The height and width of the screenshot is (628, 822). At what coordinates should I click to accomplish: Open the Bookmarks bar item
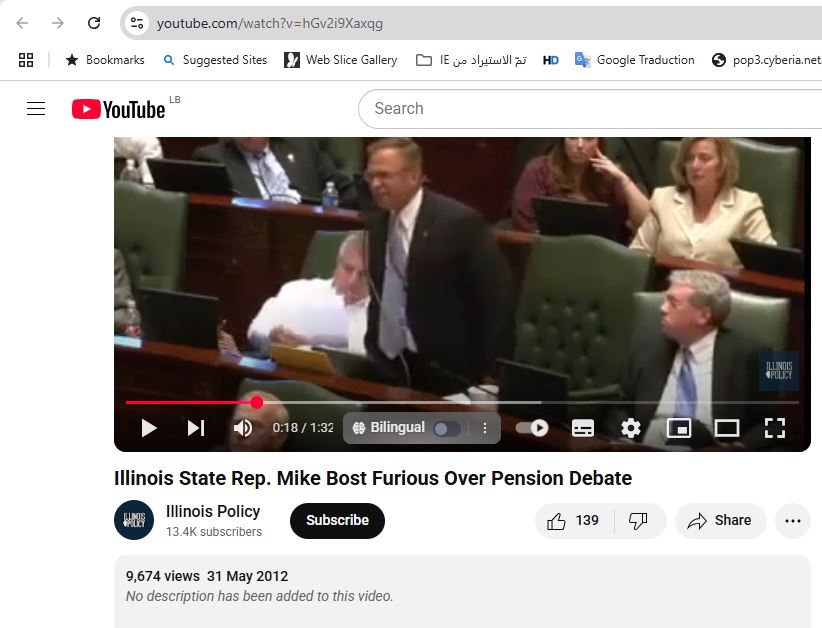pyautogui.click(x=105, y=60)
